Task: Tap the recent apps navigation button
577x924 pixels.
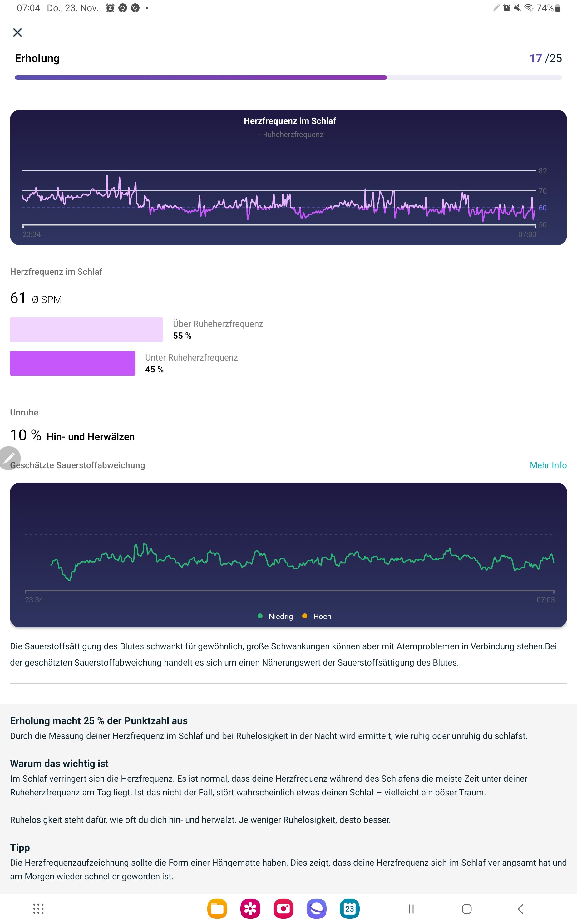Action: pyautogui.click(x=413, y=909)
